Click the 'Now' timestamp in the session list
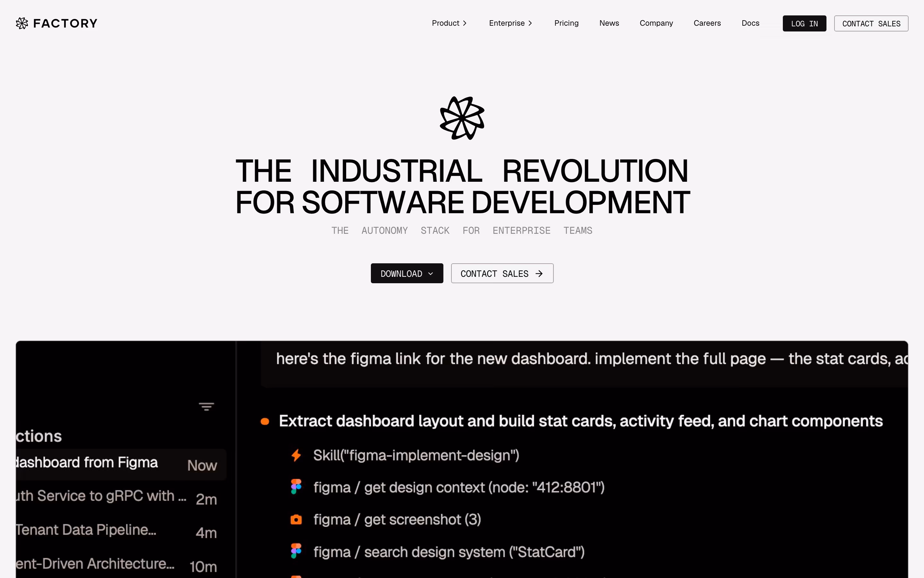Image resolution: width=924 pixels, height=578 pixels. click(x=202, y=465)
